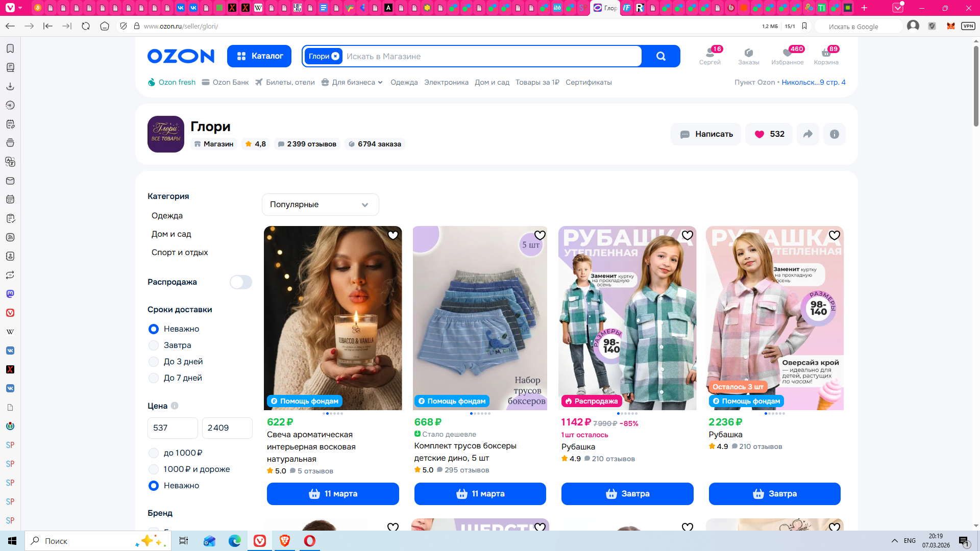Viewport: 980px width, 551px height.
Task: Reload page with browser refresh icon
Action: [x=86, y=26]
